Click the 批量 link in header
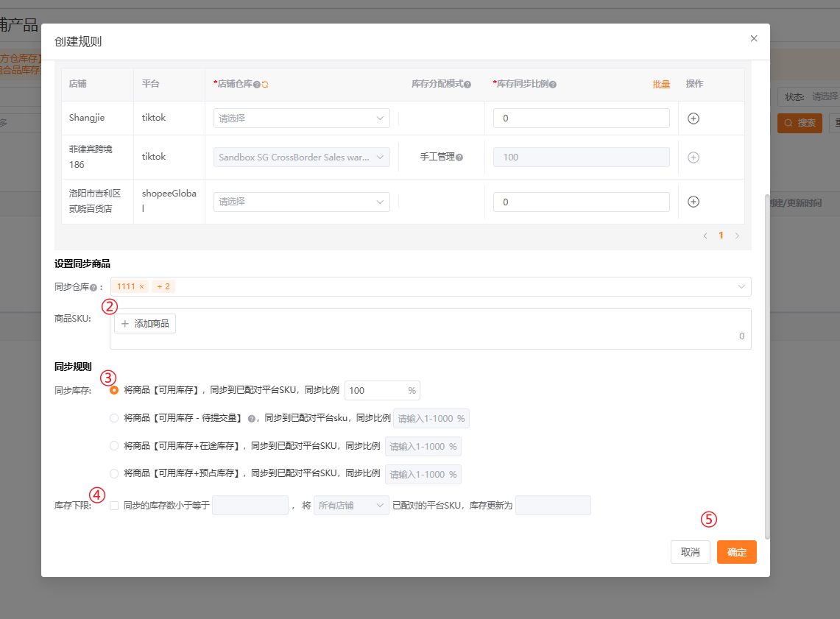Image resolution: width=840 pixels, height=619 pixels. [x=661, y=85]
